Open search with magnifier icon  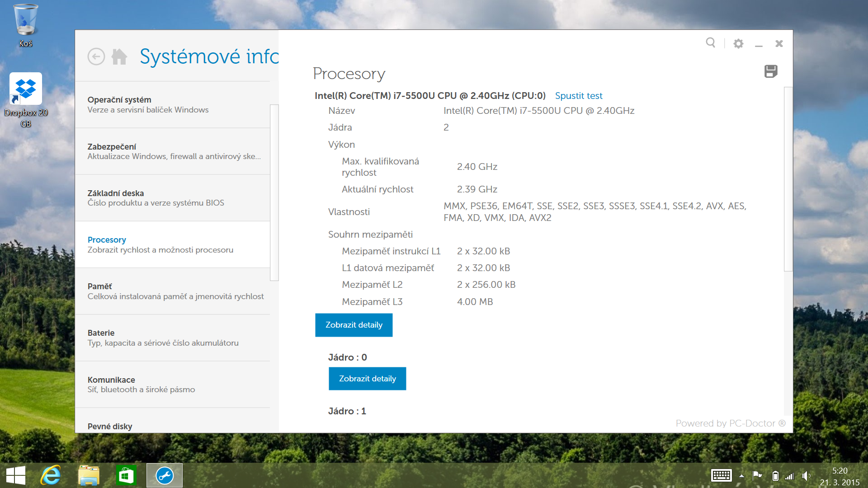710,43
